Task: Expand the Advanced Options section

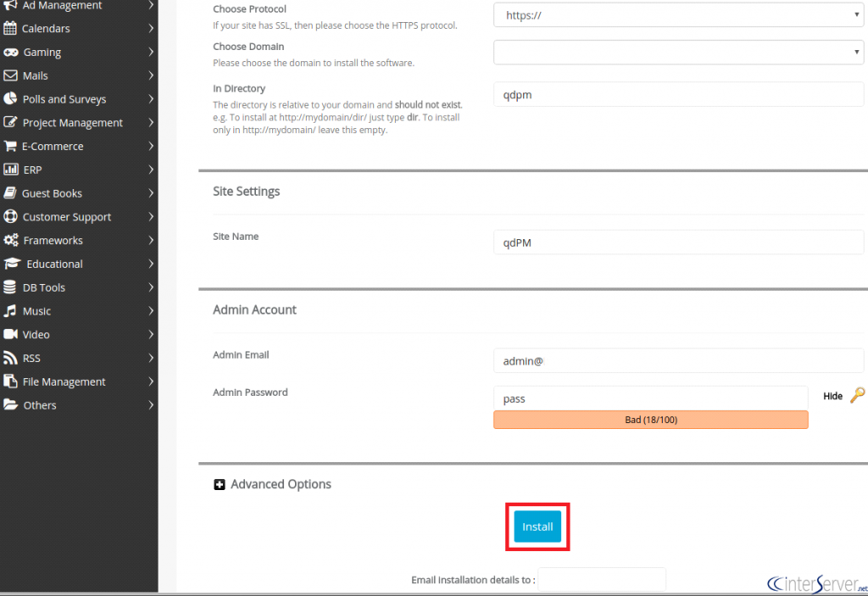Action: point(220,484)
